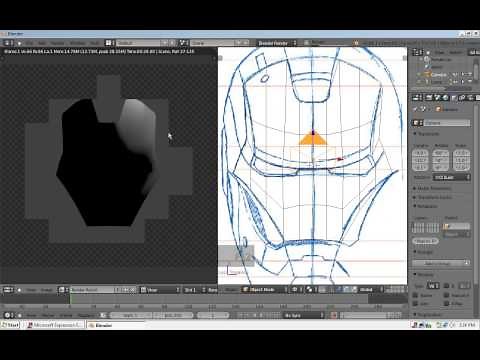Image resolution: width=480 pixels, height=360 pixels.
Task: Click the Blender taskbar item
Action: click(115, 325)
